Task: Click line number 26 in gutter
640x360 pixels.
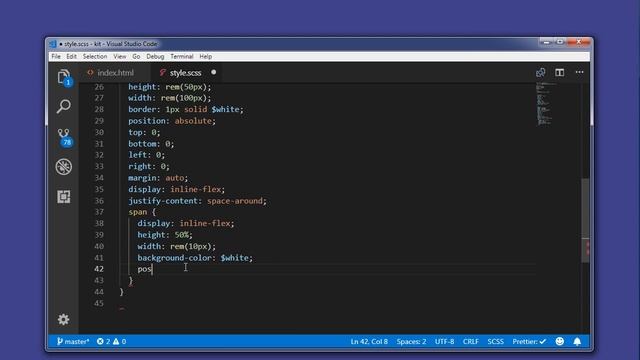Action: 99,87
